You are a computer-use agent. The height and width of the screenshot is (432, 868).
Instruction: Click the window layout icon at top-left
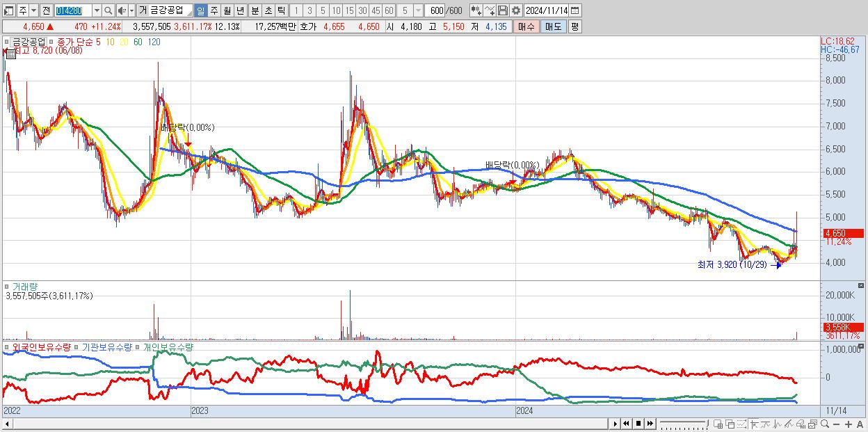pos(9,10)
